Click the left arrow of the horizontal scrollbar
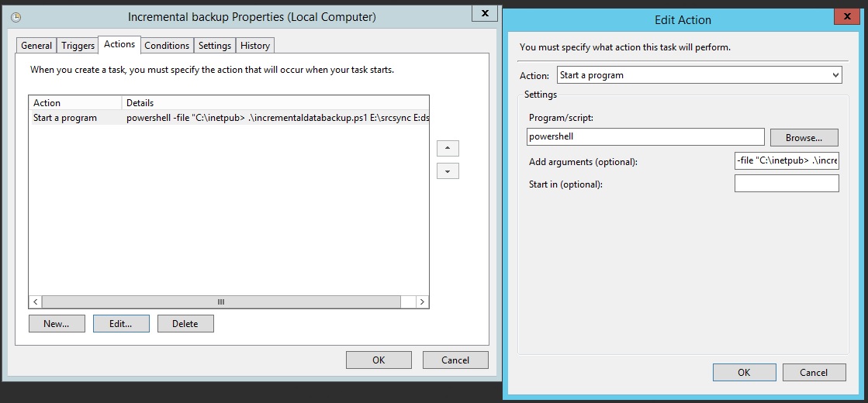The height and width of the screenshot is (403, 868). (x=36, y=301)
